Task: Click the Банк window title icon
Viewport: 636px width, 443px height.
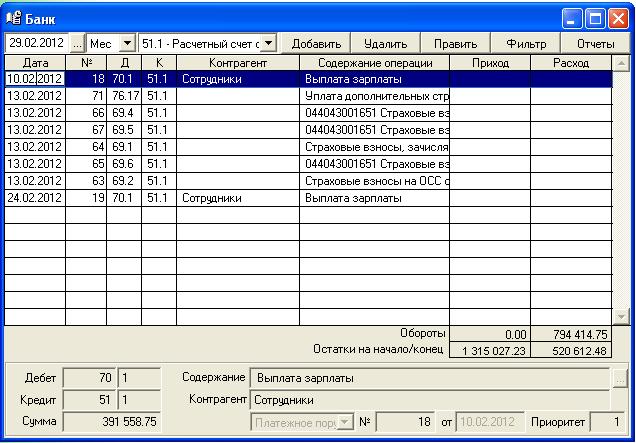Action: click(x=14, y=18)
